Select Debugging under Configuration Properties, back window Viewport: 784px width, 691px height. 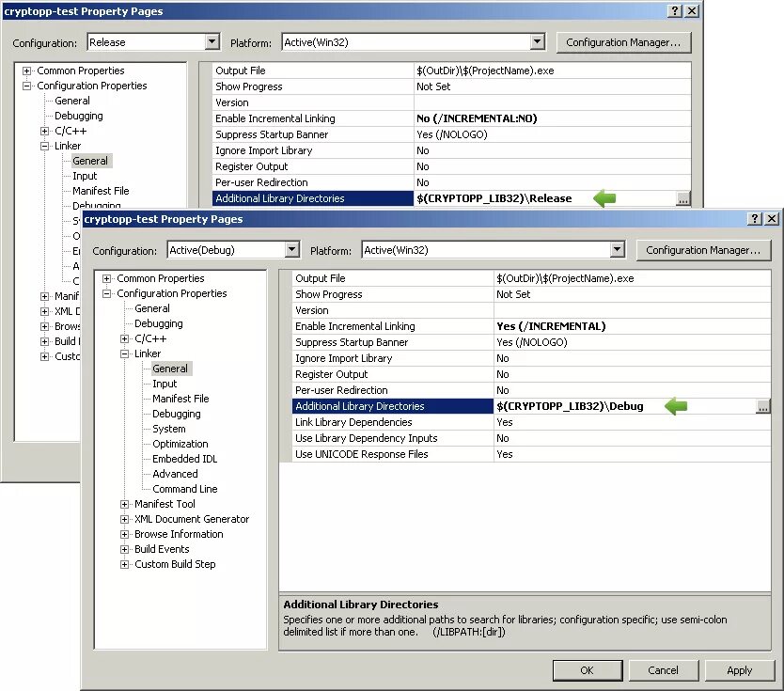(x=79, y=116)
